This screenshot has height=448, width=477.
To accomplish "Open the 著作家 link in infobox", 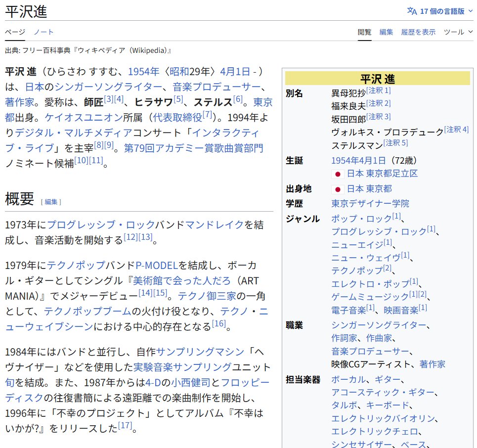I will (x=433, y=364).
